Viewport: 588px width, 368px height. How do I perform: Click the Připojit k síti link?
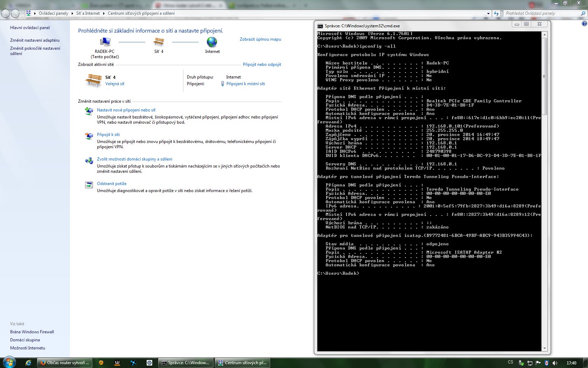pyautogui.click(x=108, y=135)
